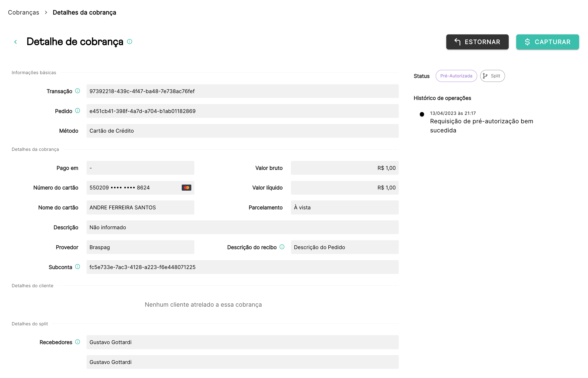Click the Transação ID field
The height and width of the screenshot is (378, 588).
tap(243, 91)
